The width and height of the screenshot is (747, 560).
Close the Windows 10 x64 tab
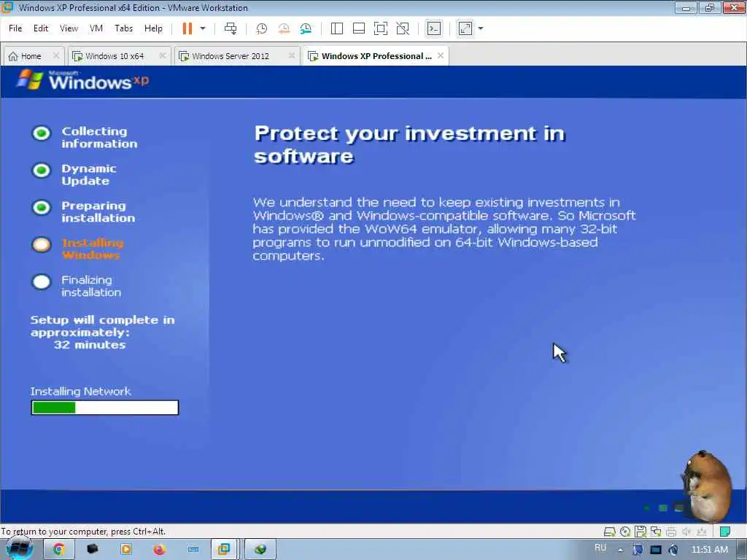click(x=163, y=55)
